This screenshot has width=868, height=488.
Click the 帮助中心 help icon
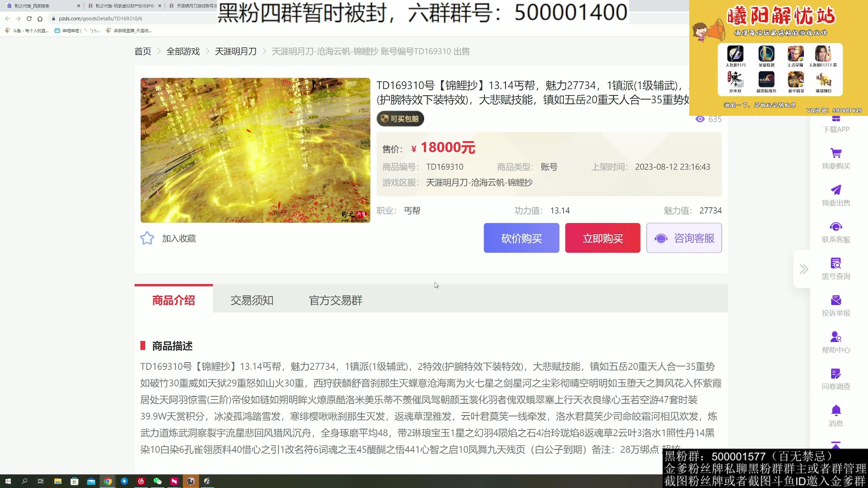tap(837, 337)
